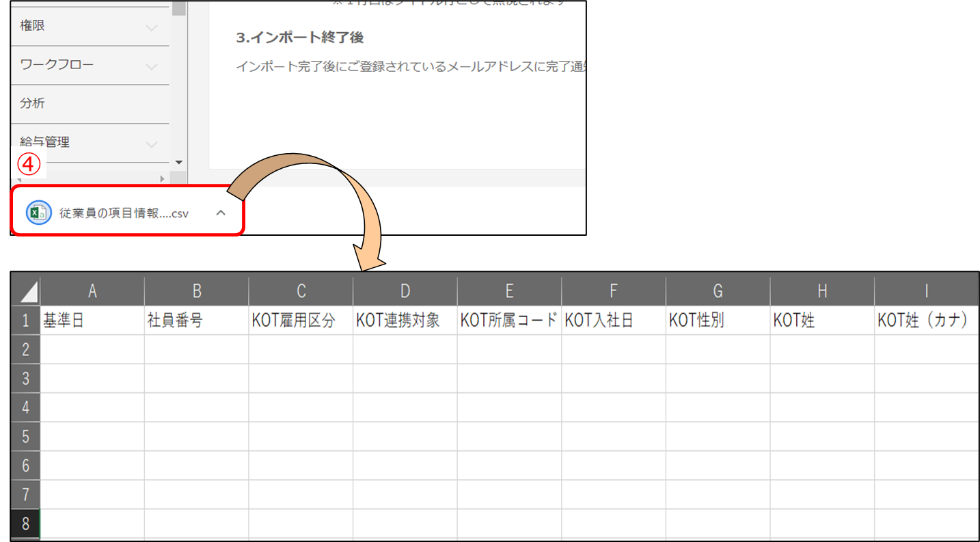Viewport: 980px width, 542px height.
Task: Select row 3 header
Action: coord(25,378)
